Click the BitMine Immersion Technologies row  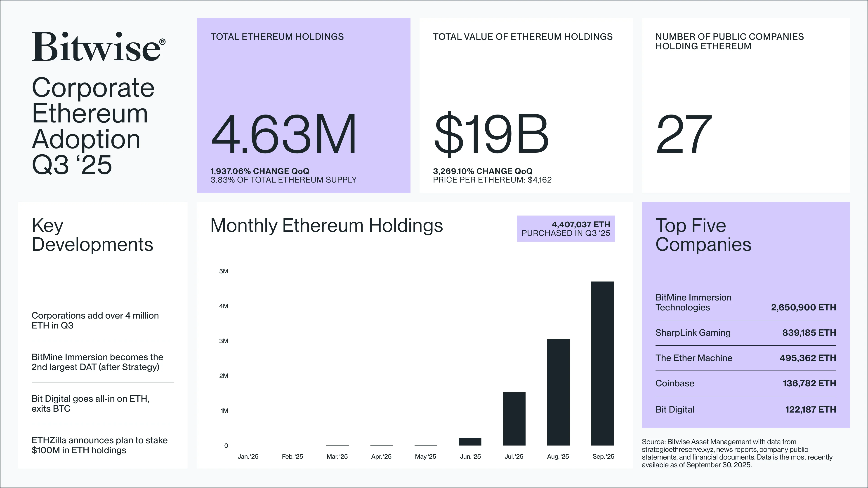[745, 303]
